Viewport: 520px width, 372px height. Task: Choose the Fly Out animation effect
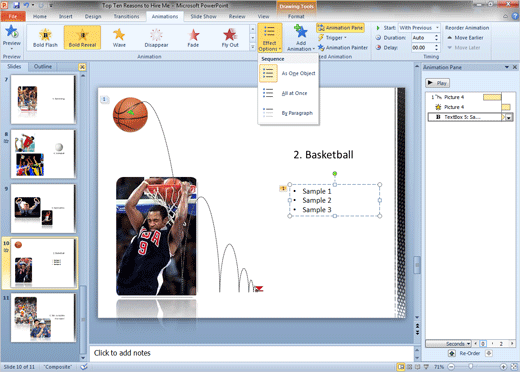pos(230,37)
